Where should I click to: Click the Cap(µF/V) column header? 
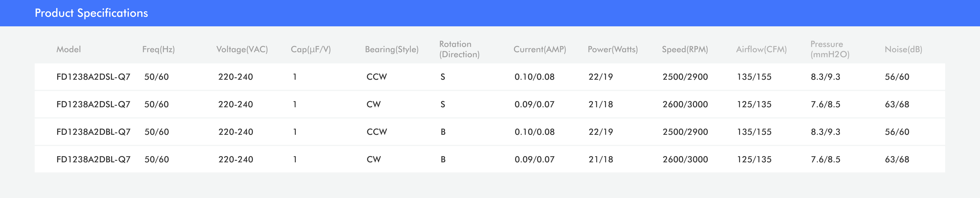pyautogui.click(x=310, y=50)
